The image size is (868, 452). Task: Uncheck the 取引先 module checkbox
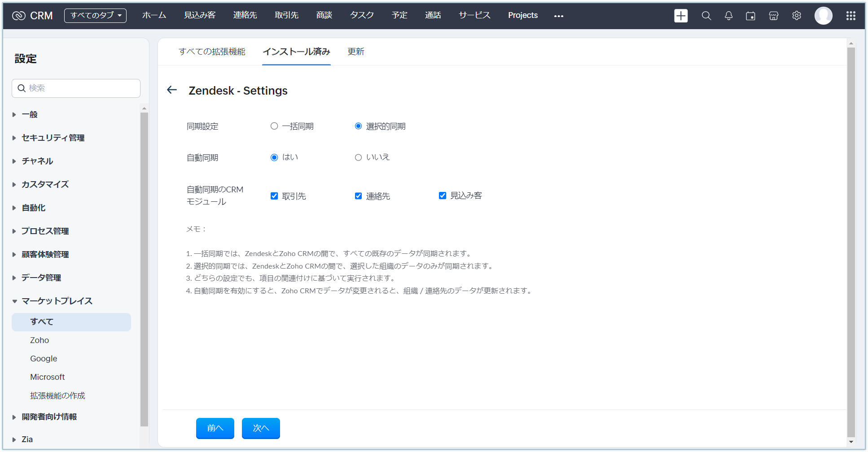[x=274, y=196]
